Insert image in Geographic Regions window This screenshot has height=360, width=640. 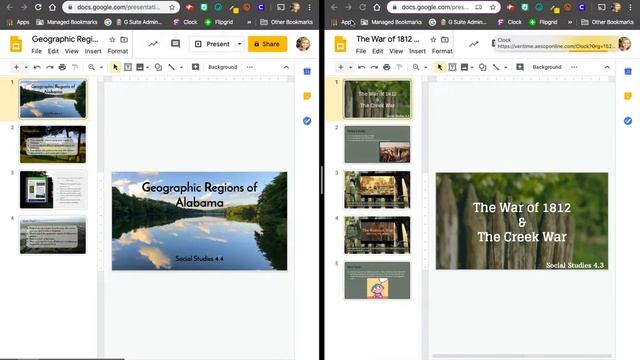tap(140, 67)
